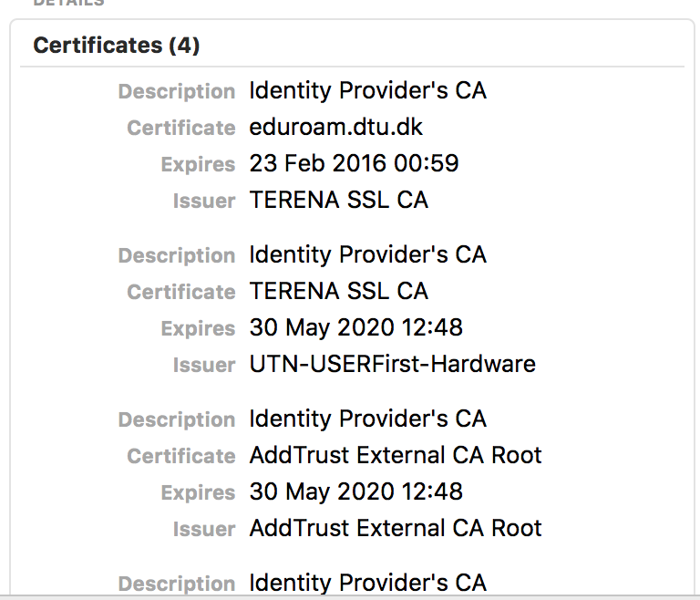This screenshot has width=700, height=600.
Task: Click the Certificate label next to AddTrust External CA Root
Action: [181, 456]
